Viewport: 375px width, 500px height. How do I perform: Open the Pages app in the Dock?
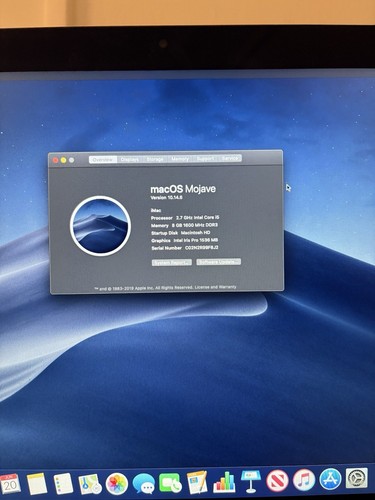197,482
